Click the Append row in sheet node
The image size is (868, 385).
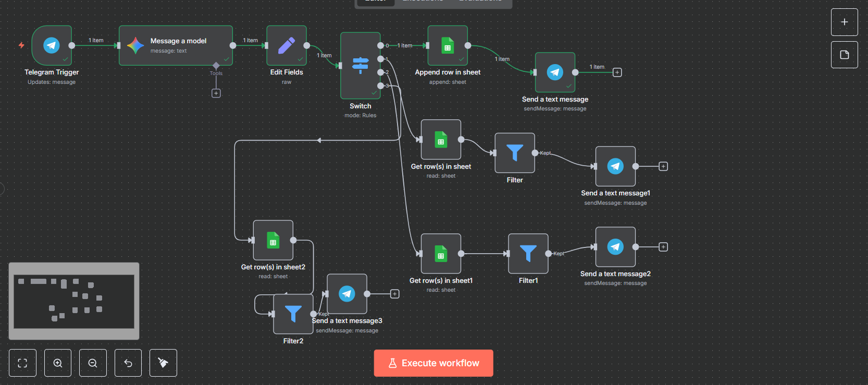point(448,46)
